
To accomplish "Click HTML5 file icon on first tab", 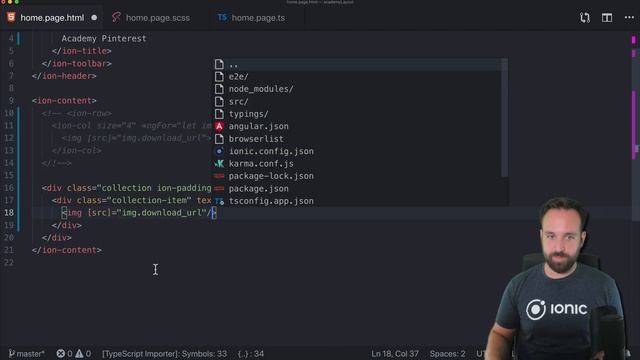I will pyautogui.click(x=11, y=18).
